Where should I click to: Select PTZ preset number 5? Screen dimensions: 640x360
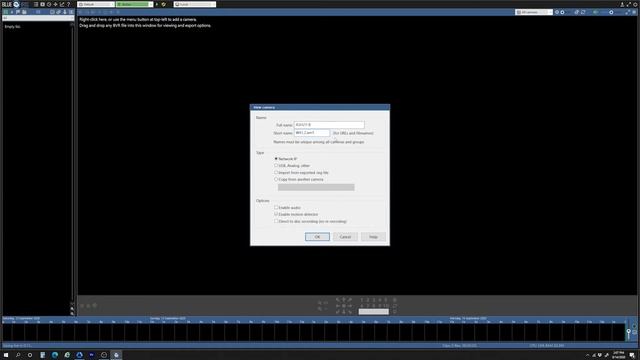(386, 300)
